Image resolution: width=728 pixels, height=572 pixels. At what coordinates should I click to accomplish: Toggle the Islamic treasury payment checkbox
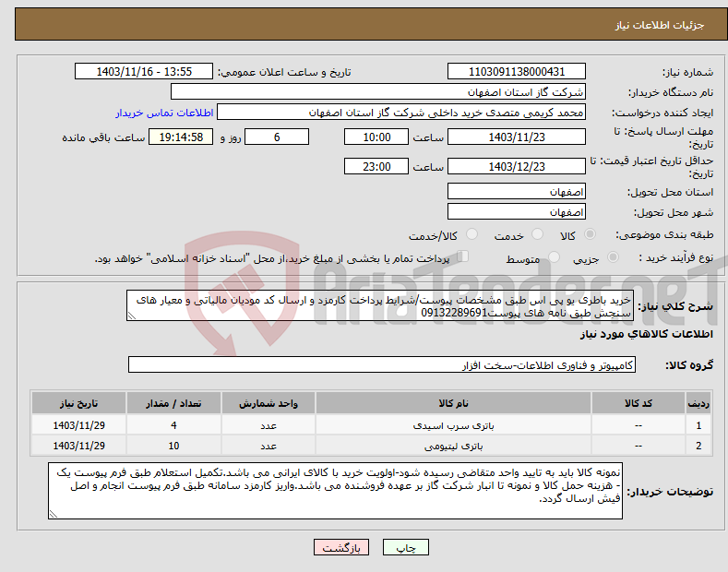[463, 256]
